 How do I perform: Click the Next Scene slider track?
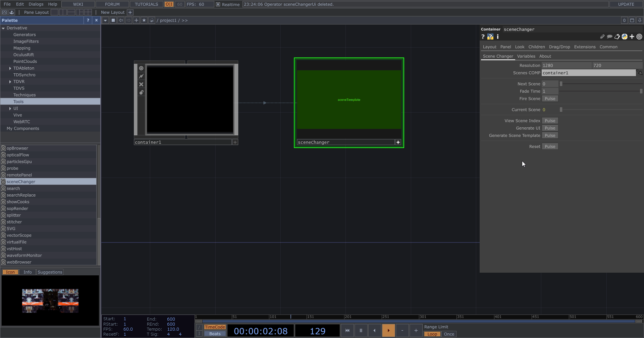600,84
